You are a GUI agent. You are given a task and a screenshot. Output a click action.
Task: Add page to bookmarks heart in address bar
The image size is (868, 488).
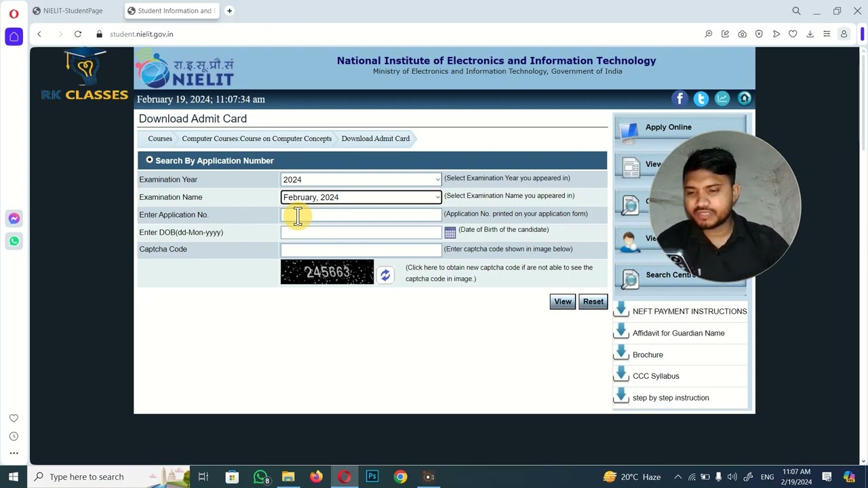793,34
